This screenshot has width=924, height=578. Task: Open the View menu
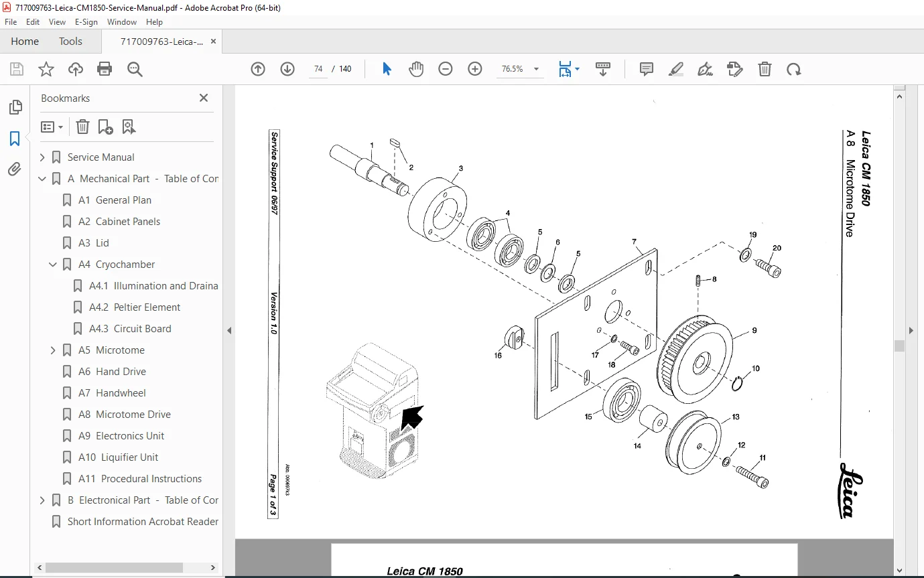[57, 22]
